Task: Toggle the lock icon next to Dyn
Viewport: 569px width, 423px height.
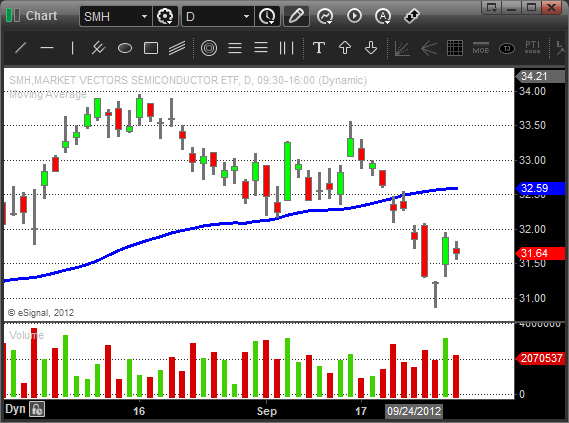Action: (x=37, y=409)
